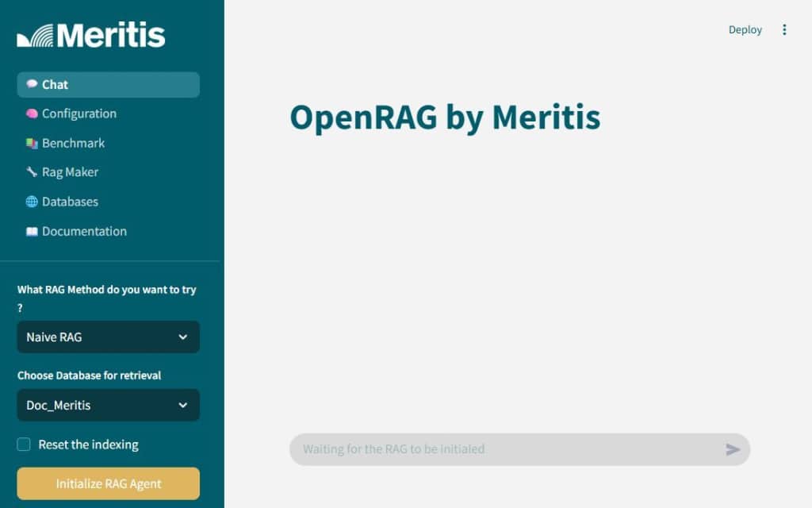Image resolution: width=812 pixels, height=508 pixels.
Task: Click the Documentation open book icon
Action: tap(32, 231)
